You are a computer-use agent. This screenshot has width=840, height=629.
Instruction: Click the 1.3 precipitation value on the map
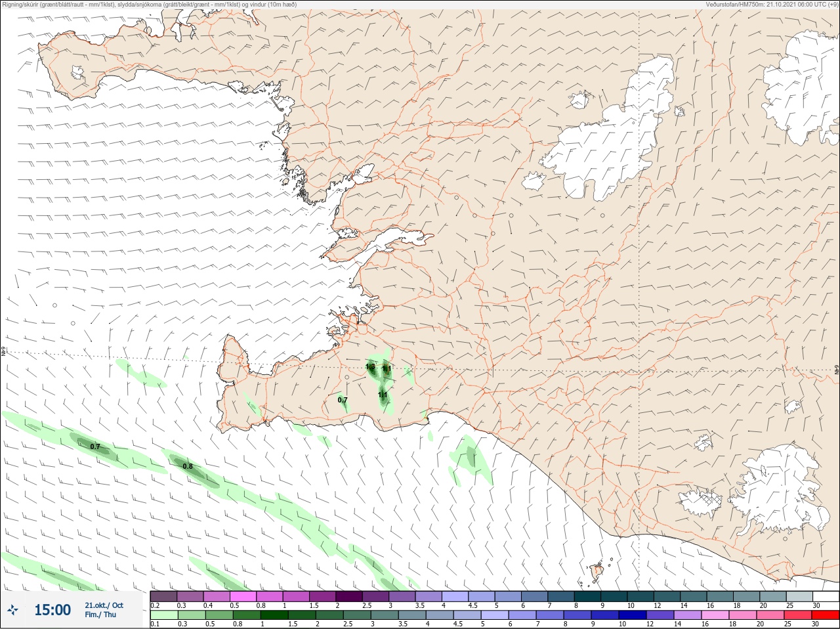tap(370, 367)
